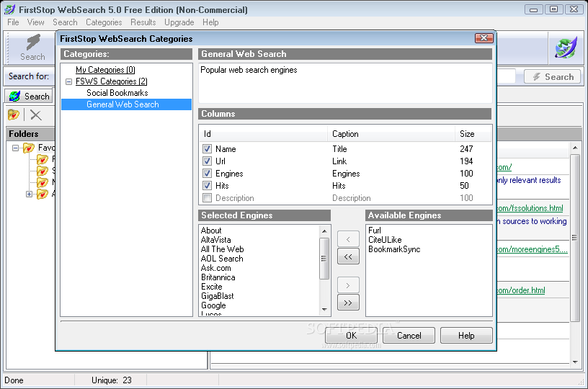This screenshot has width=588, height=389.
Task: Confirm dialog with OK button
Action: tap(351, 336)
